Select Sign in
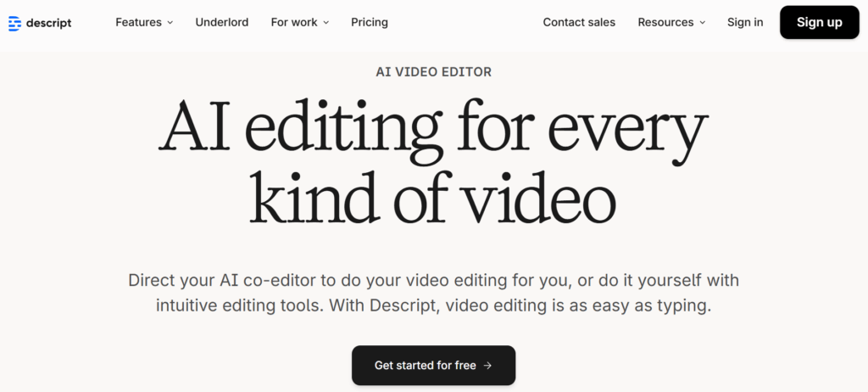Image resolution: width=868 pixels, height=392 pixels. tap(745, 22)
